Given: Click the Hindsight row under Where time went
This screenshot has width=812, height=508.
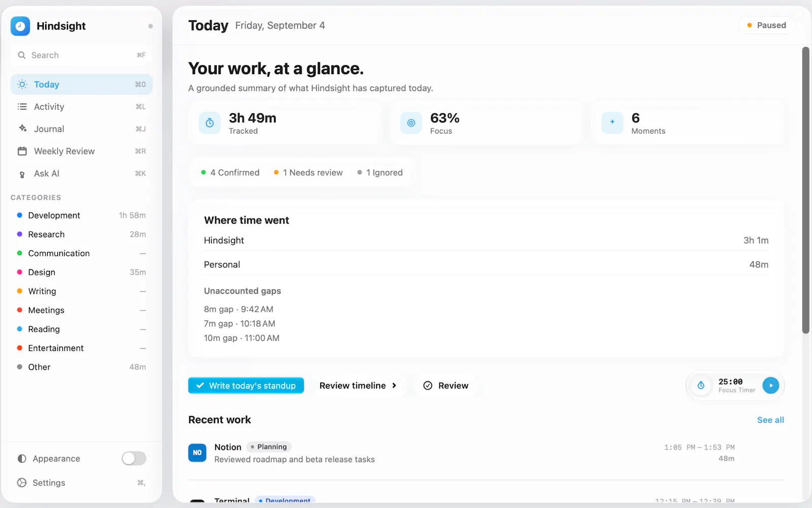Looking at the screenshot, I should (x=486, y=240).
